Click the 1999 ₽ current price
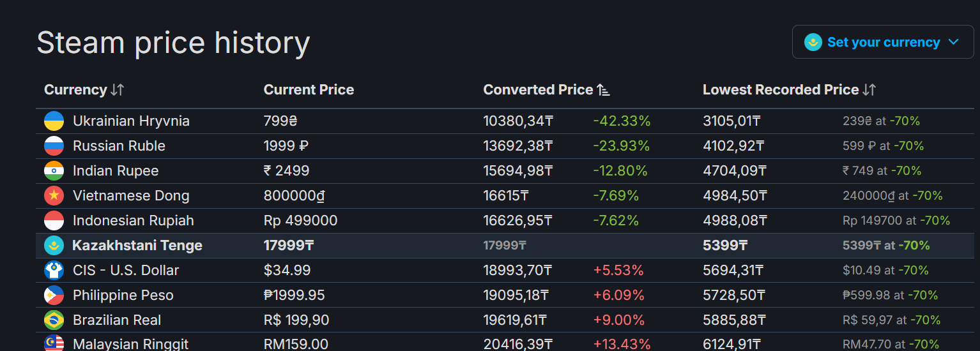Screen dimensions: 980x351 (x=286, y=146)
